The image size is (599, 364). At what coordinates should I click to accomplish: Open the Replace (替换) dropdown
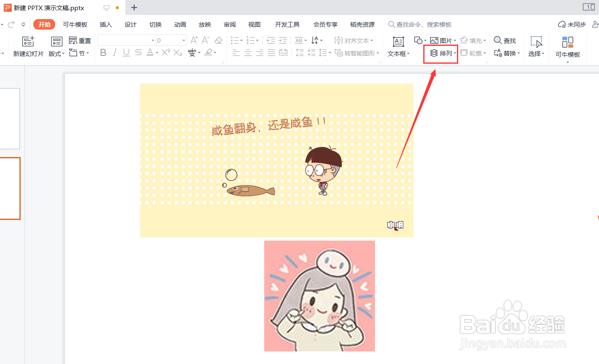tap(507, 53)
